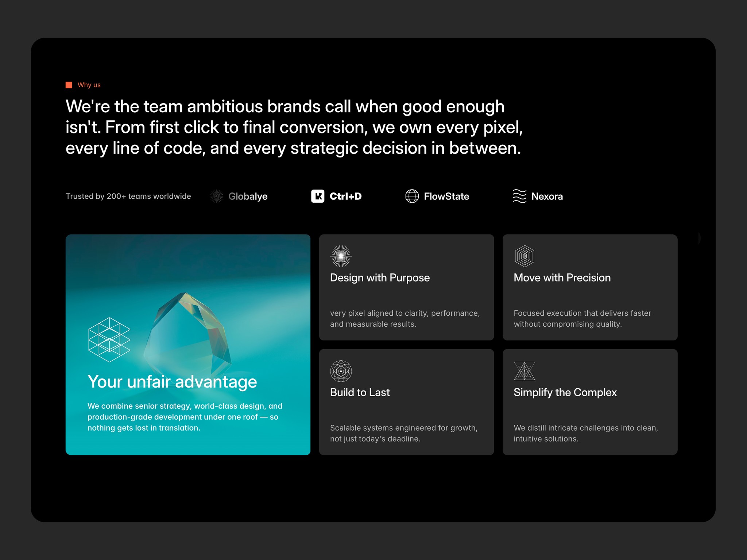Viewport: 747px width, 560px height.
Task: Click the triangle star icon above Simplify the Complex
Action: 525,371
